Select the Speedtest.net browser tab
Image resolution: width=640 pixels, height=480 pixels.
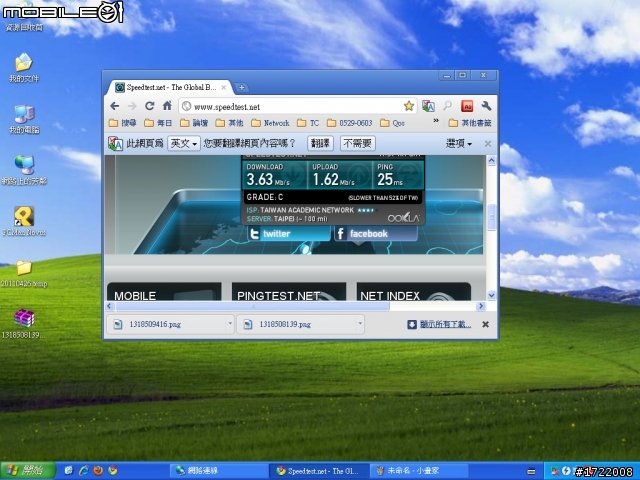[x=169, y=87]
